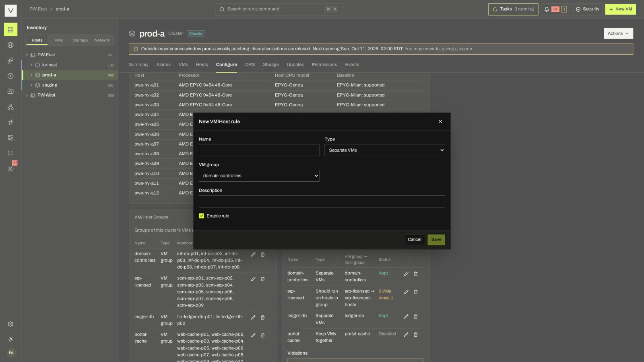Edit the domain-controllers VM group

[x=253, y=255]
